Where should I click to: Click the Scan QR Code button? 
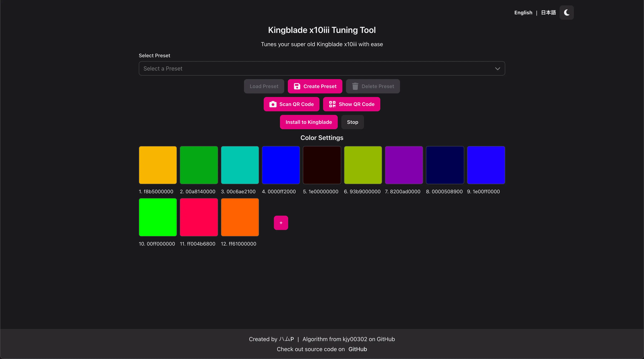292,104
